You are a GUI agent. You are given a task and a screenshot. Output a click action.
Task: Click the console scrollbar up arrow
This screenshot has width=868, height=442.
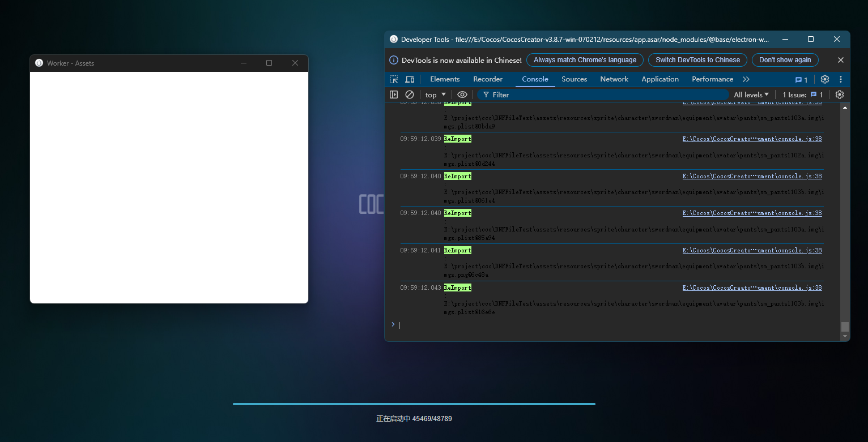click(845, 107)
